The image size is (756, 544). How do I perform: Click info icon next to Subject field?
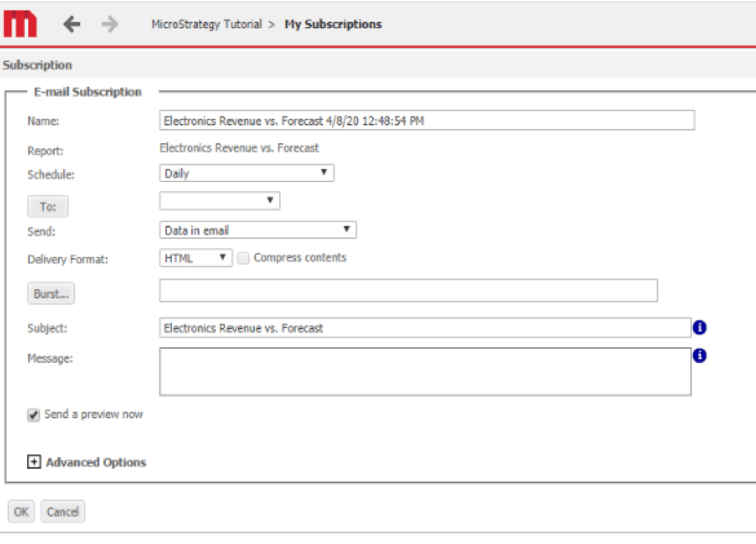[700, 328]
